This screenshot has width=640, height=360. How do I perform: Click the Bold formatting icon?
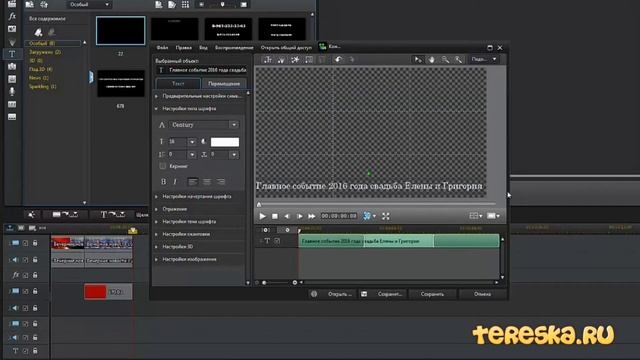tap(163, 182)
